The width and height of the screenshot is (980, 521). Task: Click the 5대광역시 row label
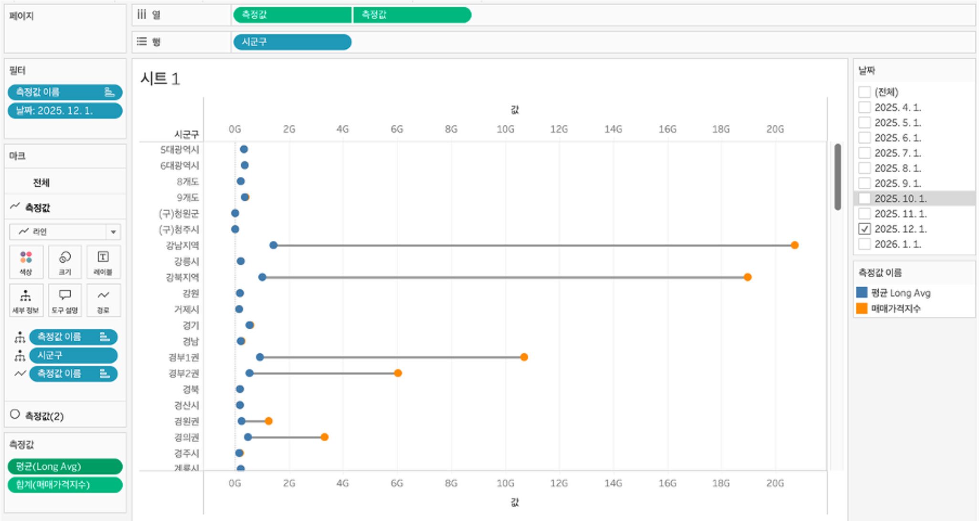[x=180, y=150]
